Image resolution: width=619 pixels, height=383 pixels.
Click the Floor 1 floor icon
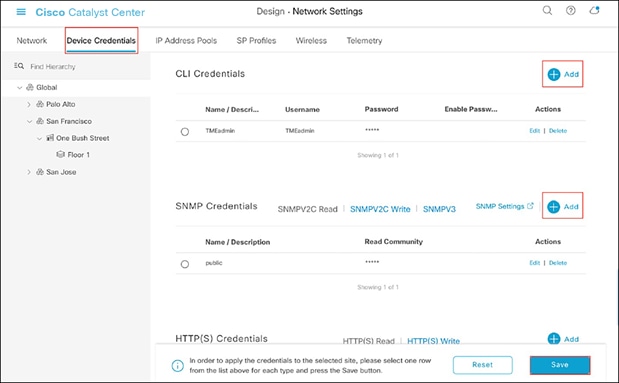tap(60, 154)
